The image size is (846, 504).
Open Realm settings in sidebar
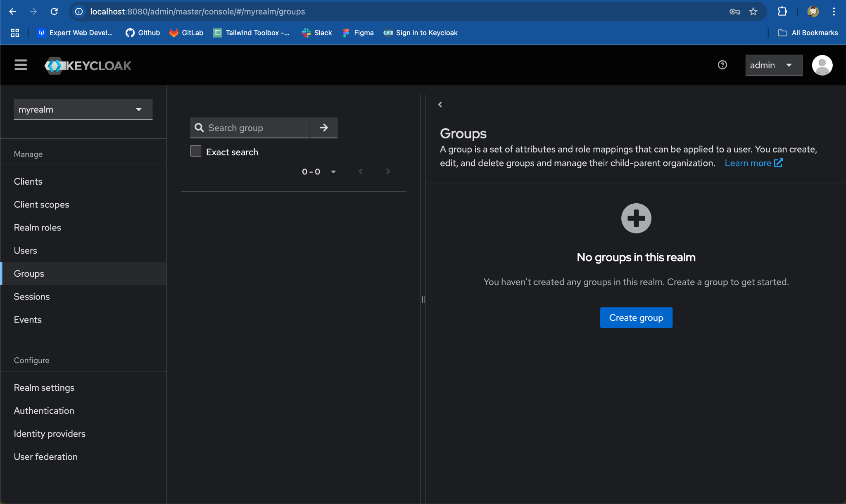coord(44,388)
